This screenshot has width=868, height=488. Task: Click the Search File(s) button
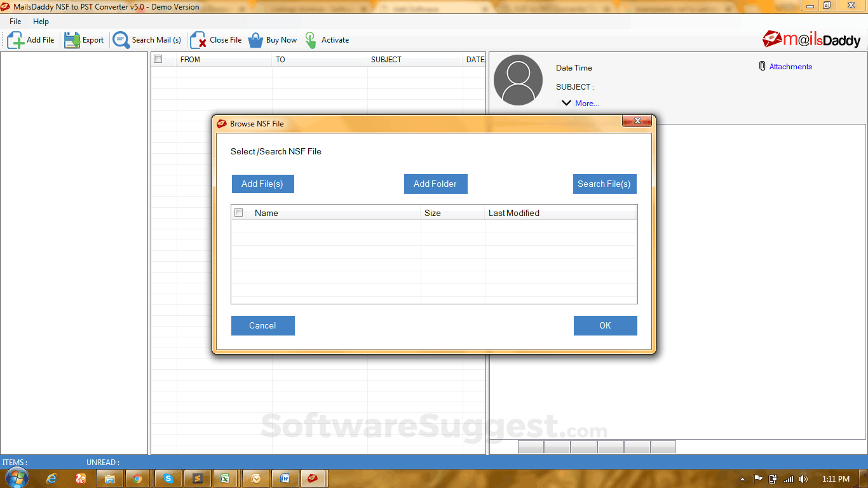(x=604, y=184)
